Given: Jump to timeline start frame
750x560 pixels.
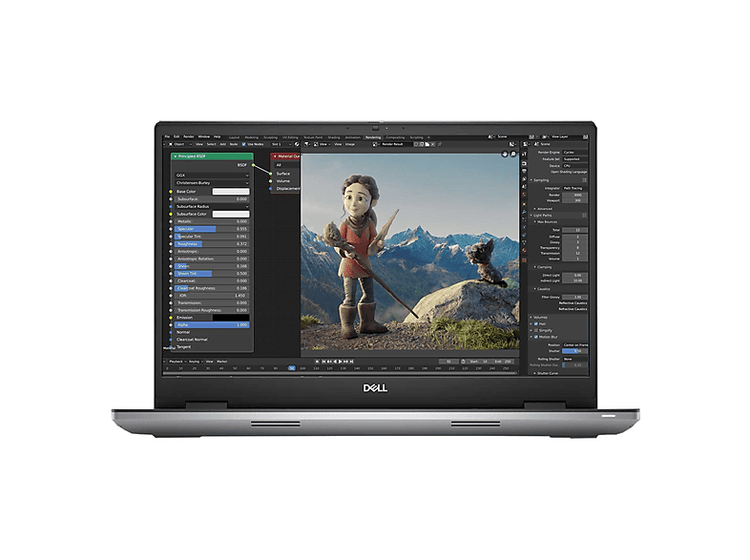Looking at the screenshot, I should pyautogui.click(x=323, y=362).
